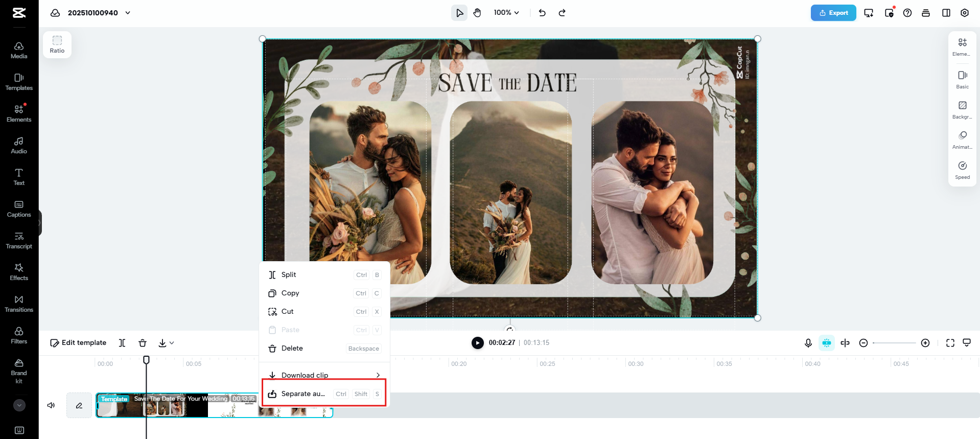The height and width of the screenshot is (439, 980).
Task: Toggle the timeline snapping magnet button
Action: [x=826, y=343]
